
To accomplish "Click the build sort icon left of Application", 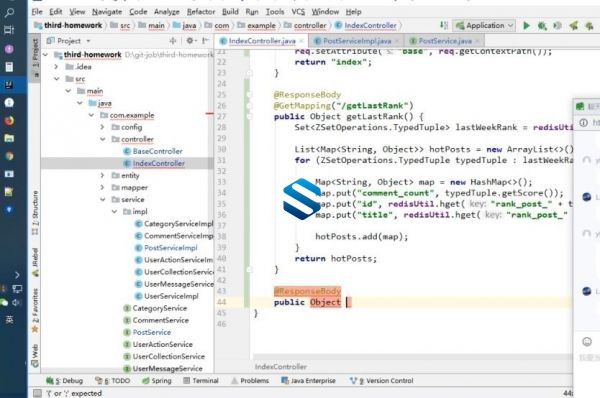I will tap(443, 26).
